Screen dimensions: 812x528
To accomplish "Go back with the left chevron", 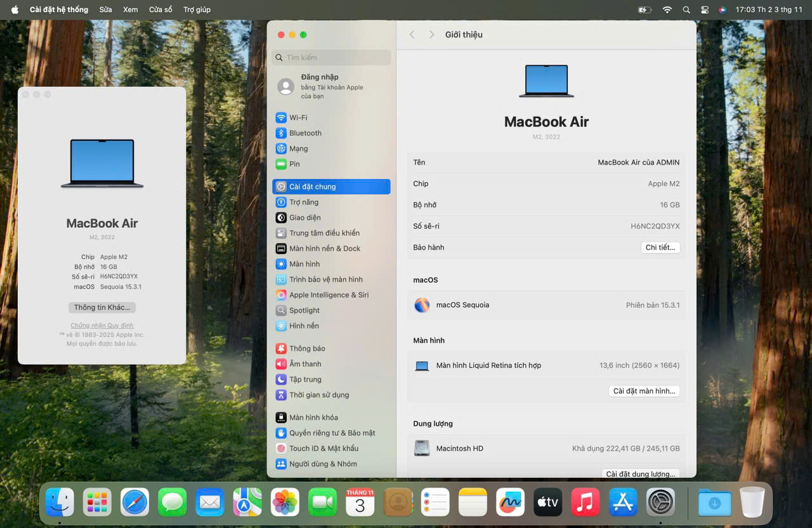I will click(412, 35).
